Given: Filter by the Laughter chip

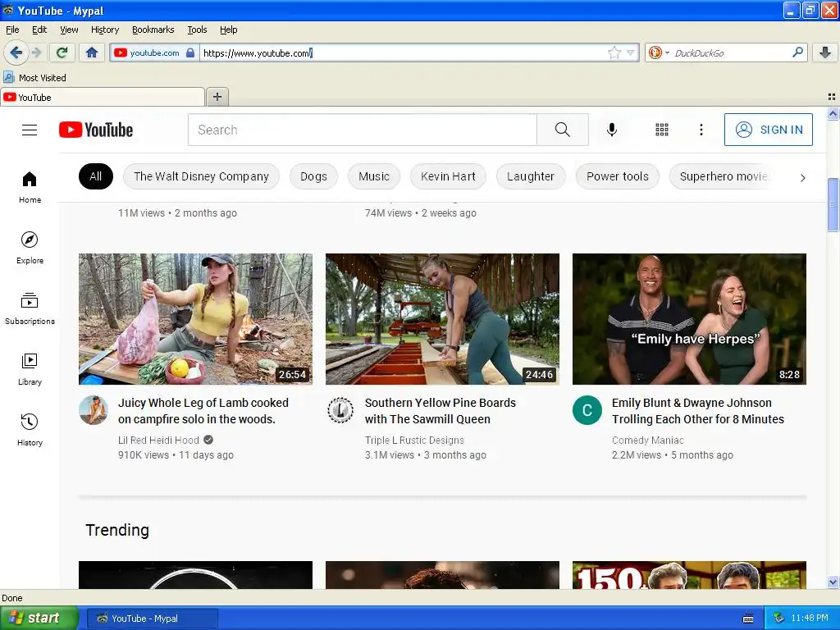Looking at the screenshot, I should 531,176.
